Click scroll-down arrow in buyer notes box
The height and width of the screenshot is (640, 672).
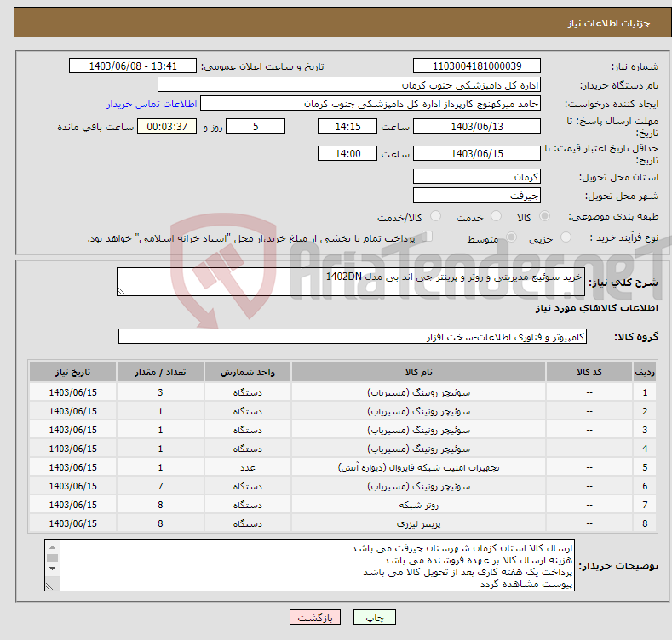pyautogui.click(x=52, y=569)
